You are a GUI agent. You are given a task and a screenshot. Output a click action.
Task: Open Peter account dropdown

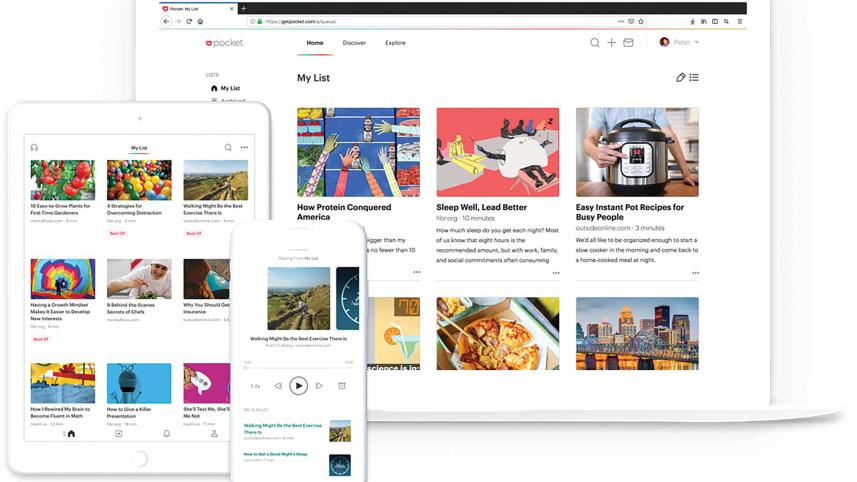[680, 42]
